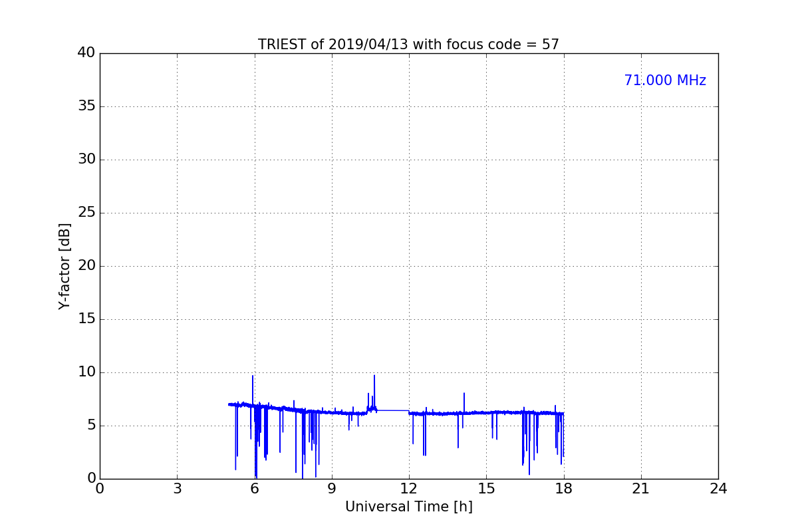Click the y-axis tick label 10
Image resolution: width=798 pixels, height=532 pixels.
86,372
